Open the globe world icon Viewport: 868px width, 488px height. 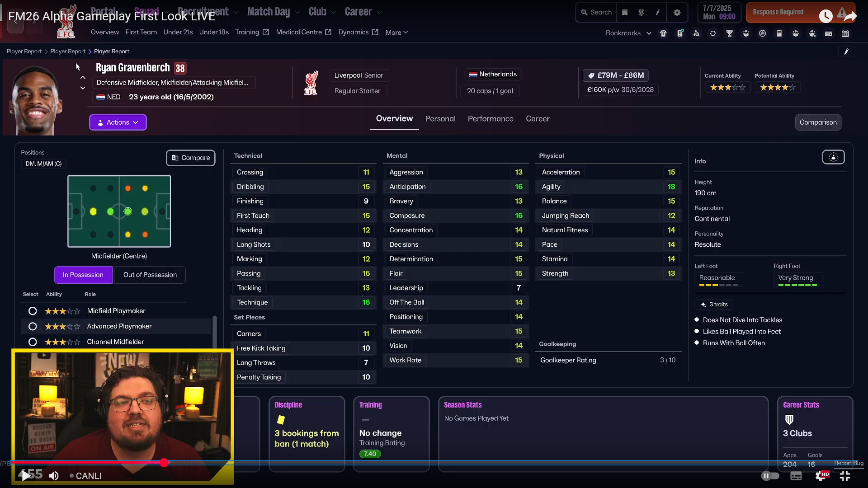point(641,13)
